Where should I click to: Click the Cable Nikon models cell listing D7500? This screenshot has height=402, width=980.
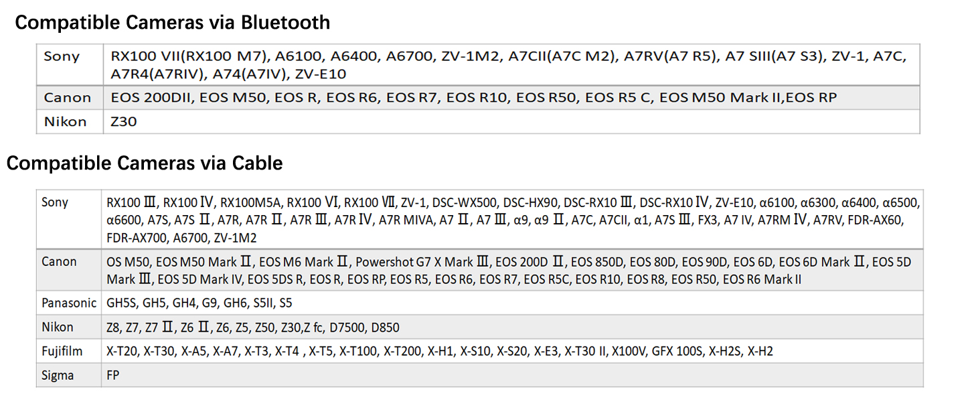pos(253,327)
